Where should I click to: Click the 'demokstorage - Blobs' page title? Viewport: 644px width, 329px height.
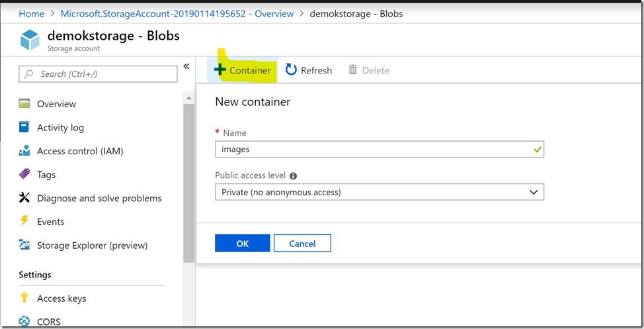click(x=113, y=36)
